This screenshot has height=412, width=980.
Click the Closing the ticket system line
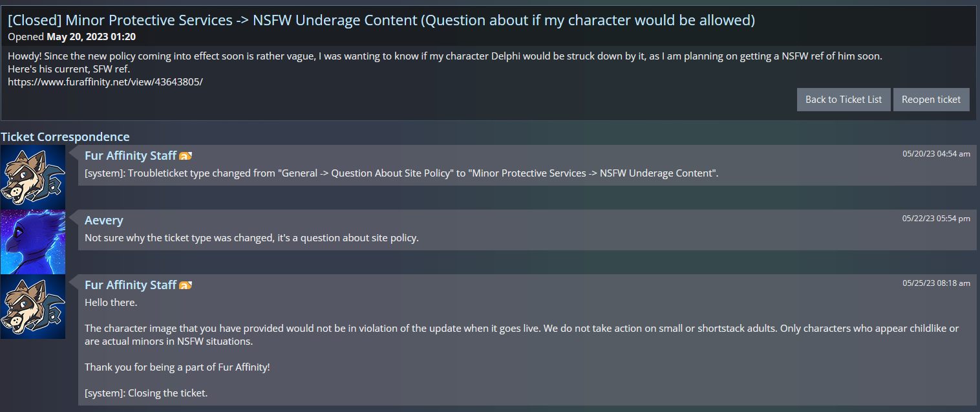146,393
